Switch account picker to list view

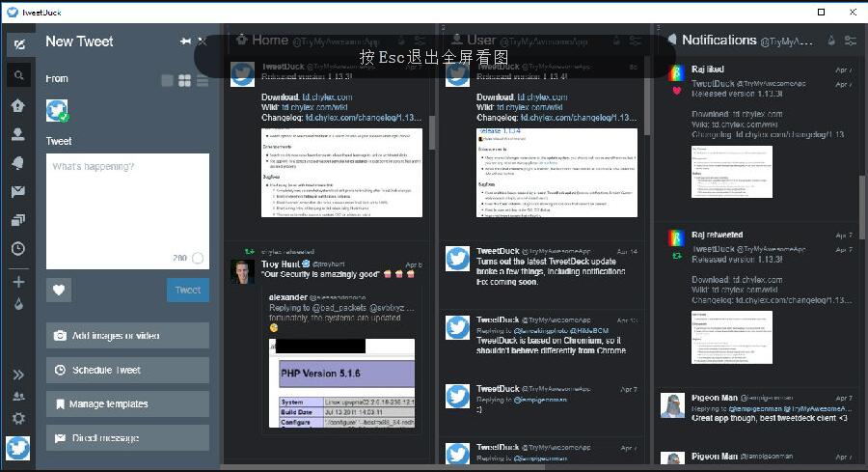coord(203,81)
